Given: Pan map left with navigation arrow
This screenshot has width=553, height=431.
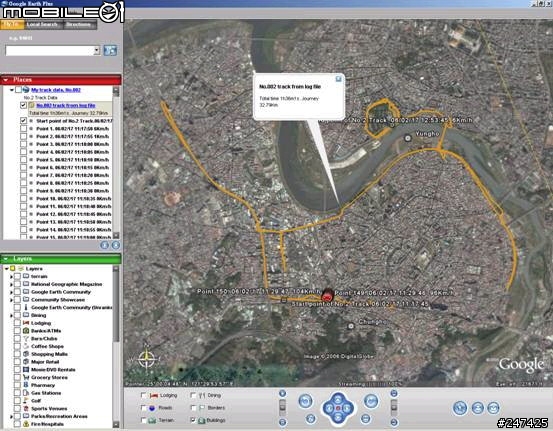Looking at the screenshot, I should [x=329, y=408].
